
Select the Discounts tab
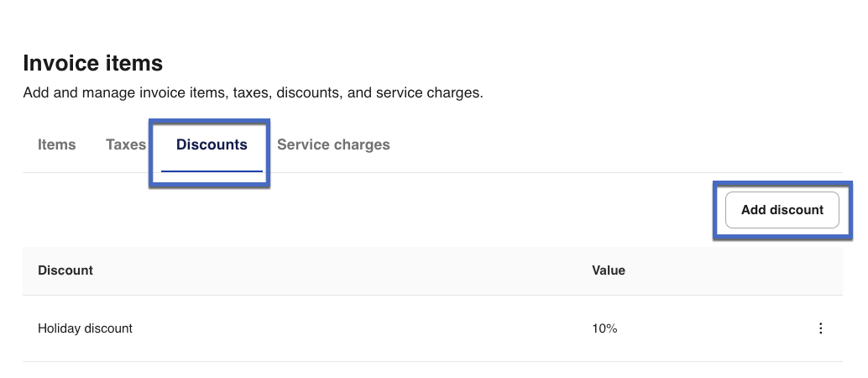212,144
